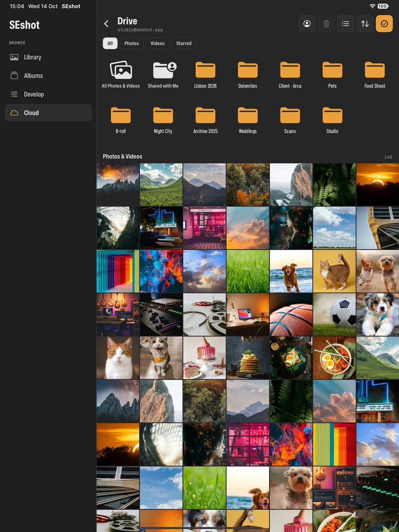The width and height of the screenshot is (399, 532).
Task: Click the Cloud icon in sidebar
Action: [14, 113]
